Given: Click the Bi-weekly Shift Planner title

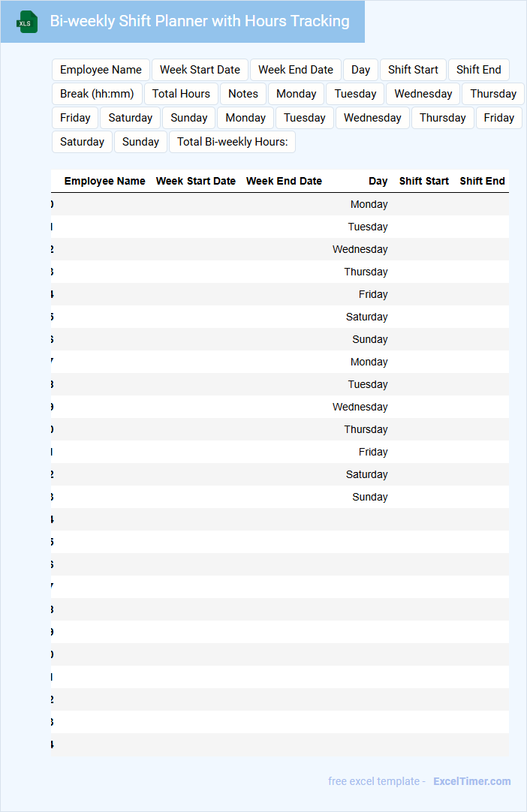Looking at the screenshot, I should [200, 21].
